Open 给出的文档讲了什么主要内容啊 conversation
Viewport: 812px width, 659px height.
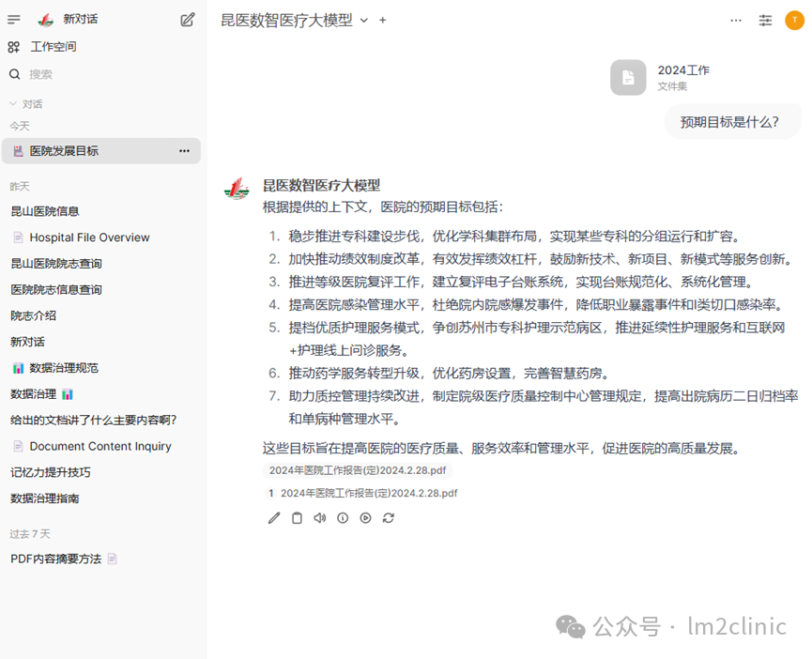coord(94,421)
